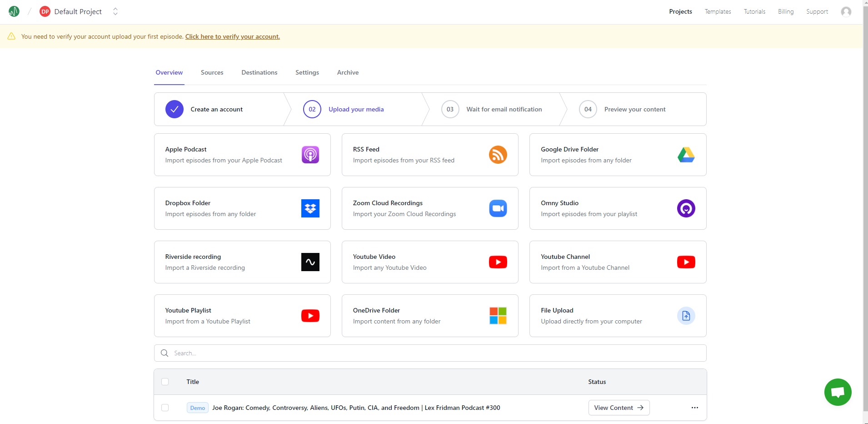Select the Zoom Cloud Recordings card
Screen dimensions: 868x424
coord(430,208)
